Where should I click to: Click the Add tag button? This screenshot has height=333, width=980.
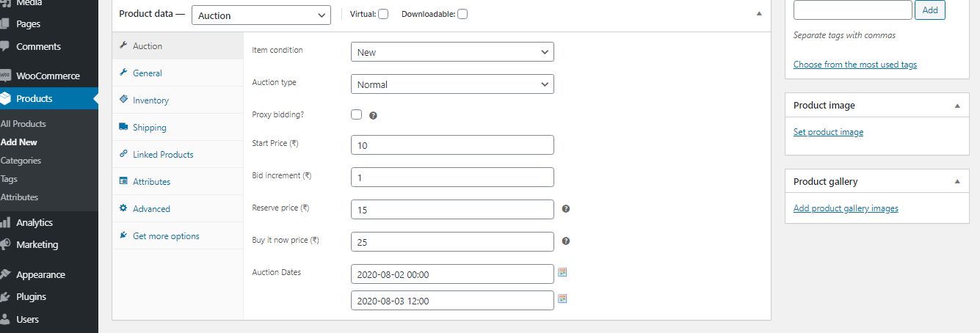coord(930,10)
